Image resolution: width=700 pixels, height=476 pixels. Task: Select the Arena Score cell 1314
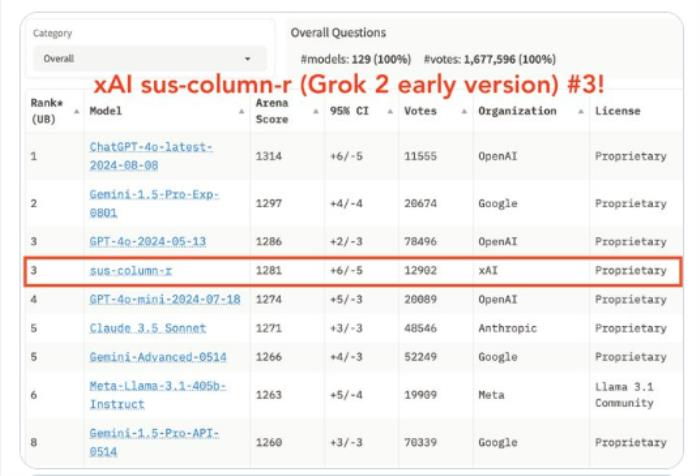point(269,156)
